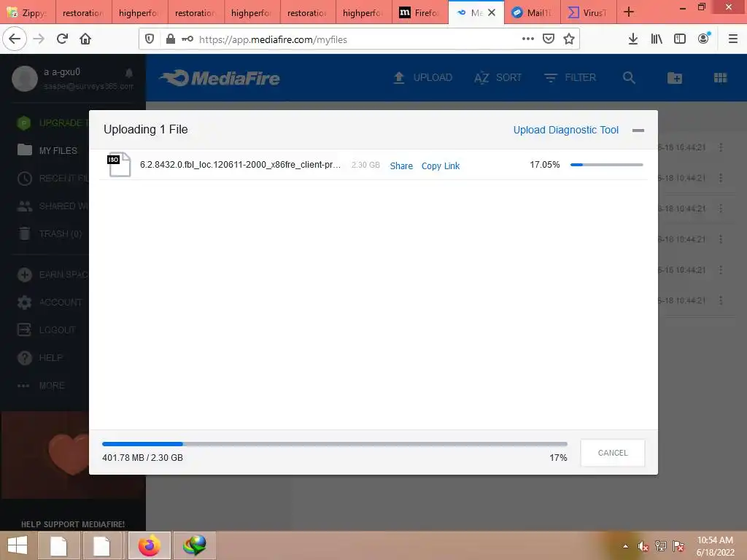This screenshot has width=747, height=560.
Task: Open the Firefox downloads panel
Action: click(x=632, y=39)
